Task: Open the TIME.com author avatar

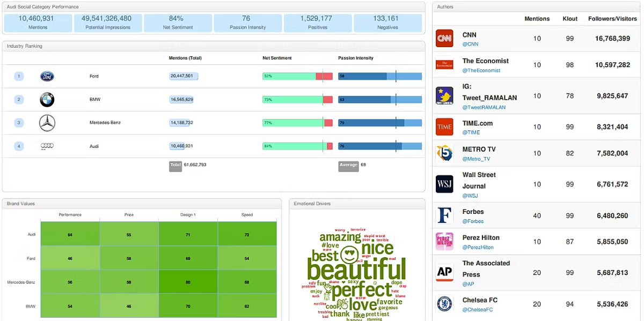Action: tap(444, 127)
